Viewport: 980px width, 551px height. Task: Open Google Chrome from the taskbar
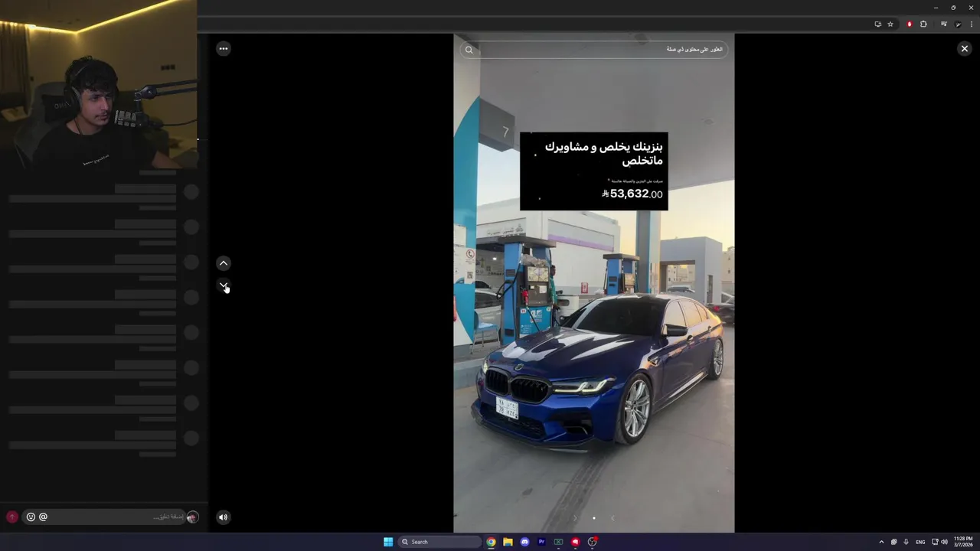click(491, 542)
